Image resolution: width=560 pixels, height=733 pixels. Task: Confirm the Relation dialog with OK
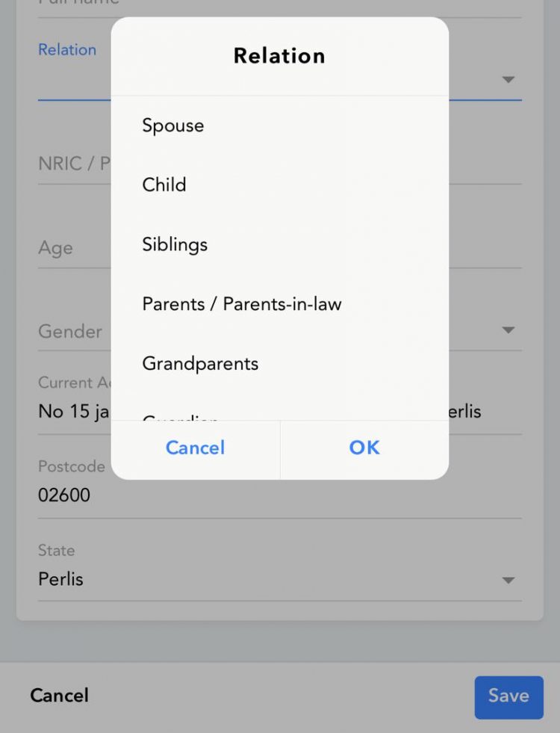(x=364, y=448)
